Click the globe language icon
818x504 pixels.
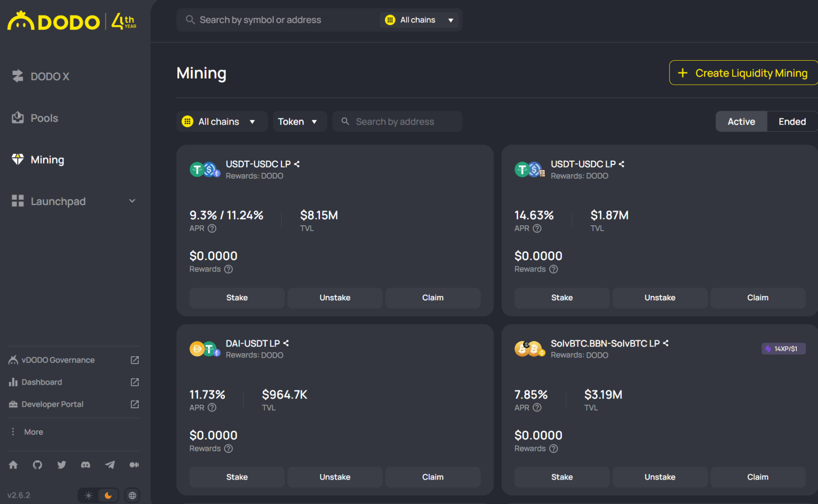pyautogui.click(x=132, y=495)
